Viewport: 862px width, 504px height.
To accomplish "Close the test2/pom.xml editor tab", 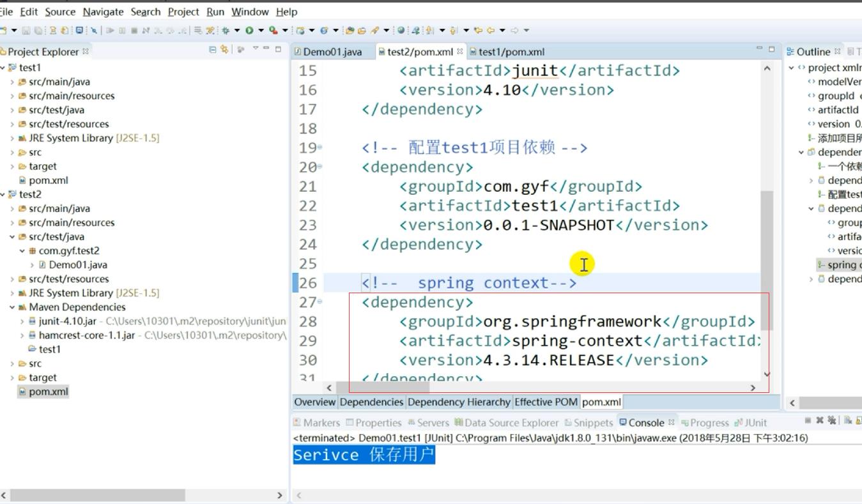I will 459,51.
